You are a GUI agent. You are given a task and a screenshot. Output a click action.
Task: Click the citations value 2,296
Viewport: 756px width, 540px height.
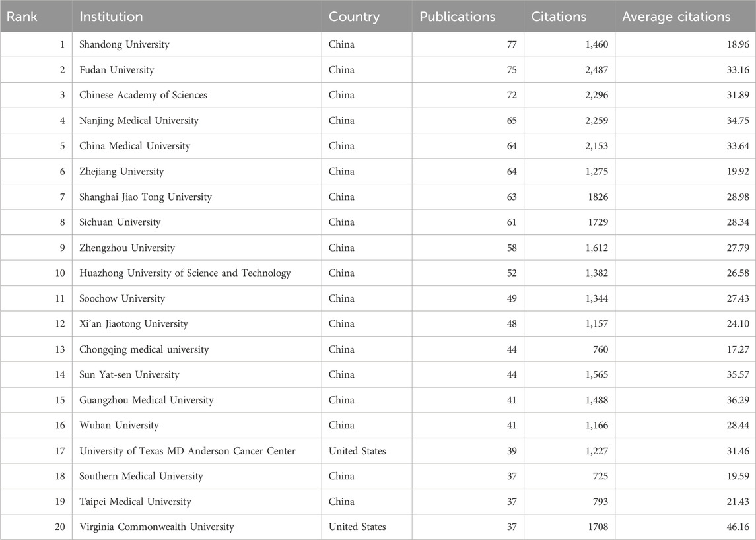coord(597,95)
